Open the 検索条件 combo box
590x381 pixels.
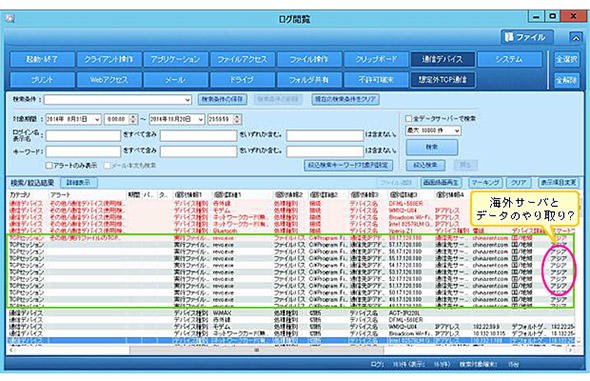118,100
